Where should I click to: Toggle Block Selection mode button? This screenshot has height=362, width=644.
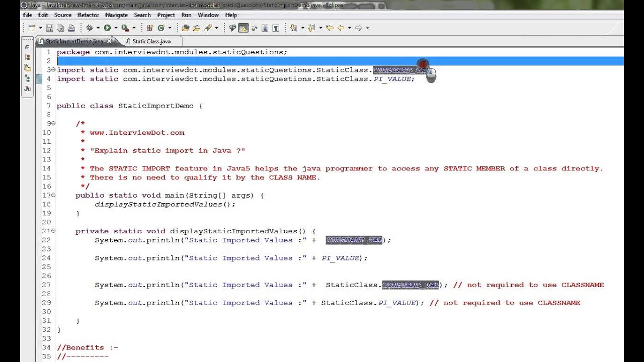265,28
